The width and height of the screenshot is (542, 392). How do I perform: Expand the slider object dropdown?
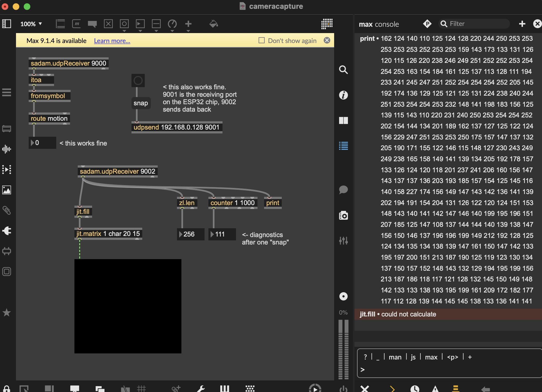point(156,31)
